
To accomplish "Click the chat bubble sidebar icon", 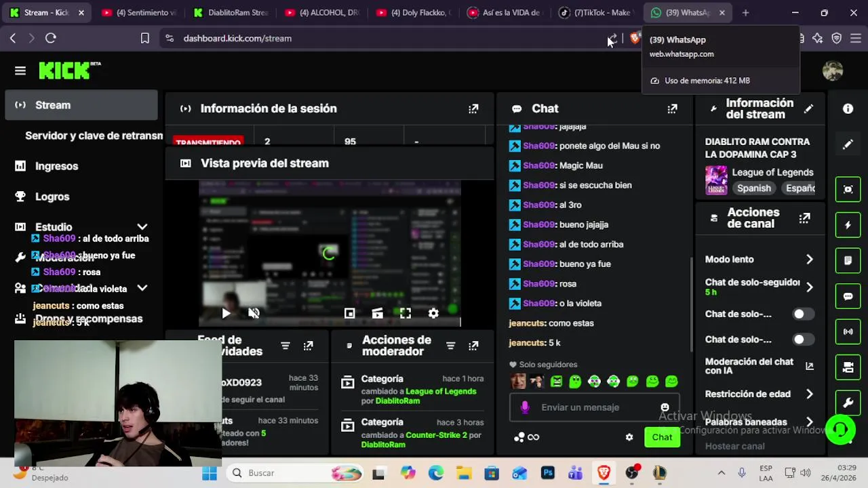I will pyautogui.click(x=848, y=296).
